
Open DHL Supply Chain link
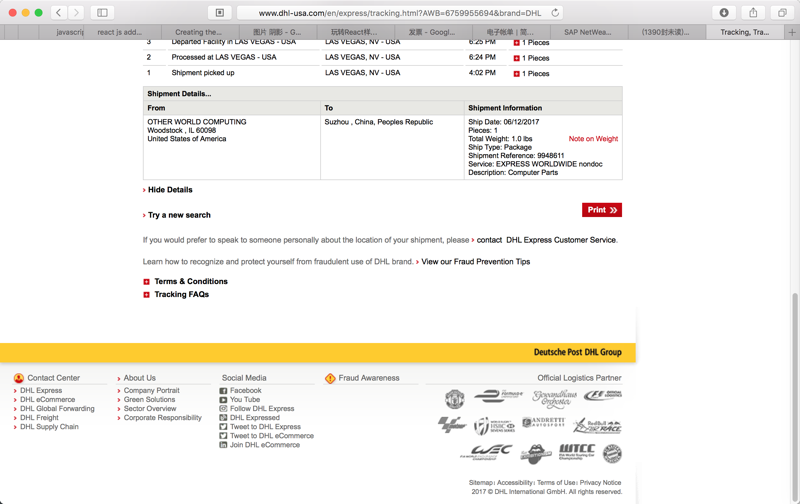tap(49, 427)
